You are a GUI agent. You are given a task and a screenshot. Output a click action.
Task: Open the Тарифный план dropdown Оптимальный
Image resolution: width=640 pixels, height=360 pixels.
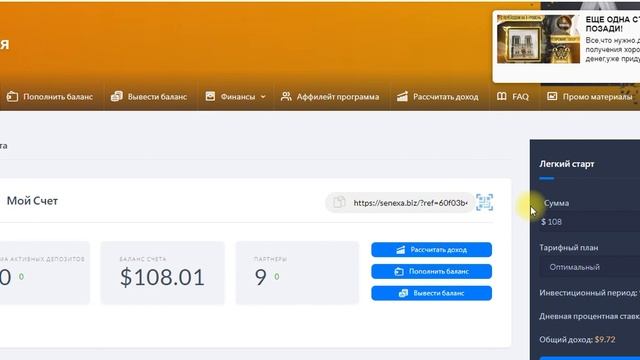pyautogui.click(x=589, y=267)
